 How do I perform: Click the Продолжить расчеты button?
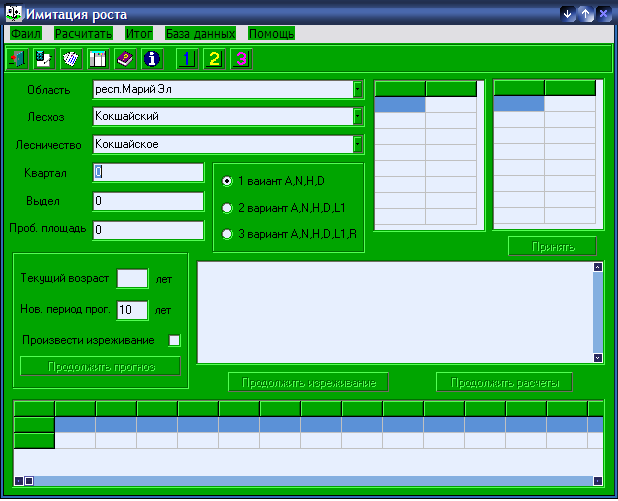(x=504, y=382)
